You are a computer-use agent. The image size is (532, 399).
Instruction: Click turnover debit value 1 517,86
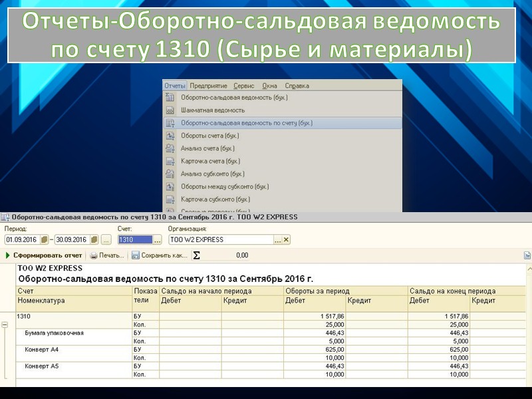[332, 317]
